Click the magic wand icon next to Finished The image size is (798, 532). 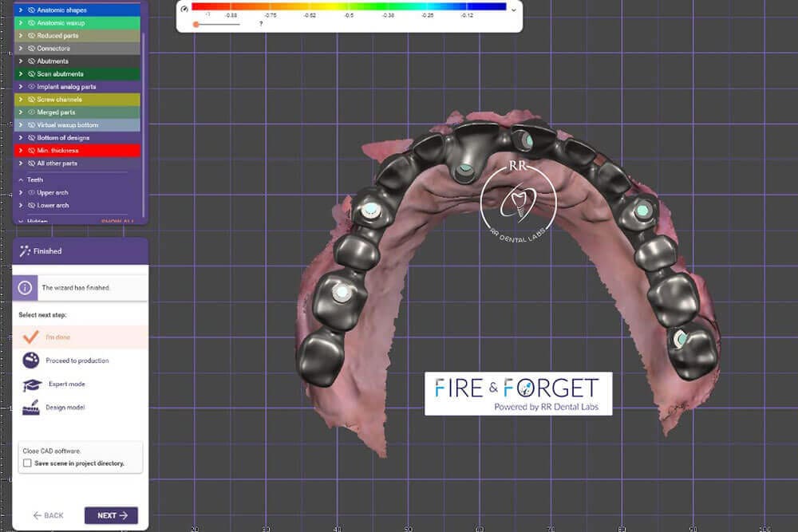click(x=25, y=251)
